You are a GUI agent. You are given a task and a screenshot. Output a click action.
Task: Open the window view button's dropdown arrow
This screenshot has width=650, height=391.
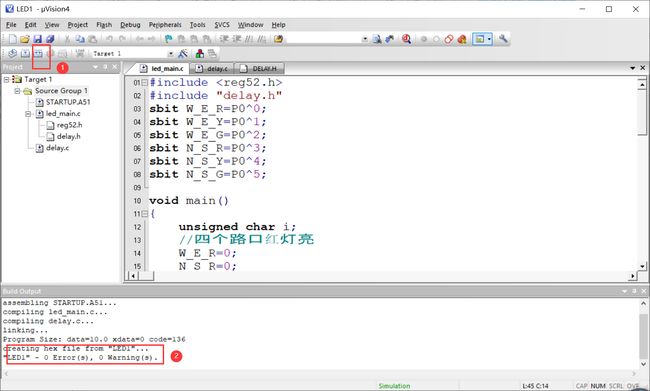[x=489, y=39]
